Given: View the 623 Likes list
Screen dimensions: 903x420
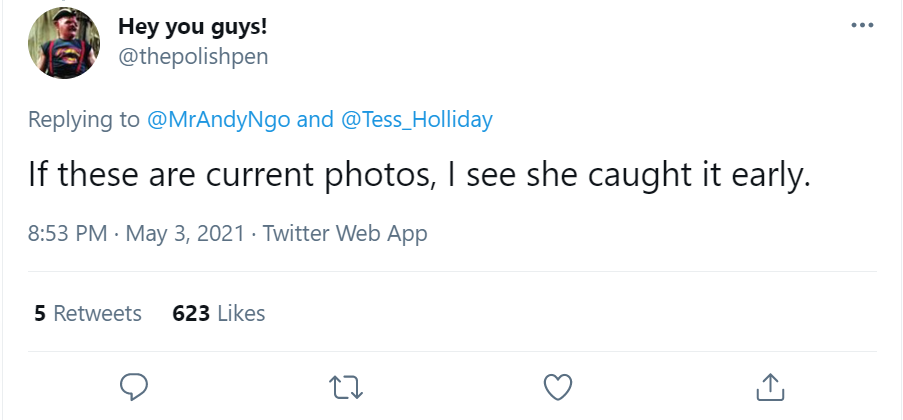Looking at the screenshot, I should (x=218, y=313).
